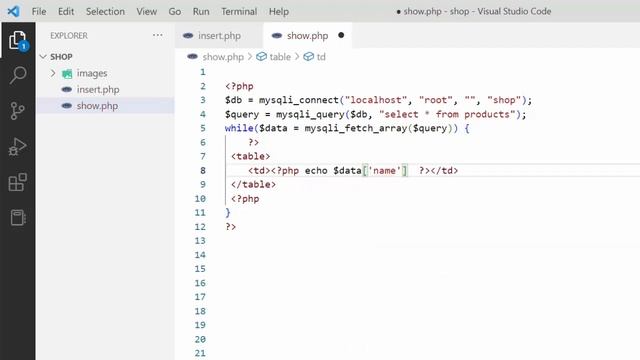Open the Run and Debug view icon
The image size is (640, 360).
pos(18,146)
